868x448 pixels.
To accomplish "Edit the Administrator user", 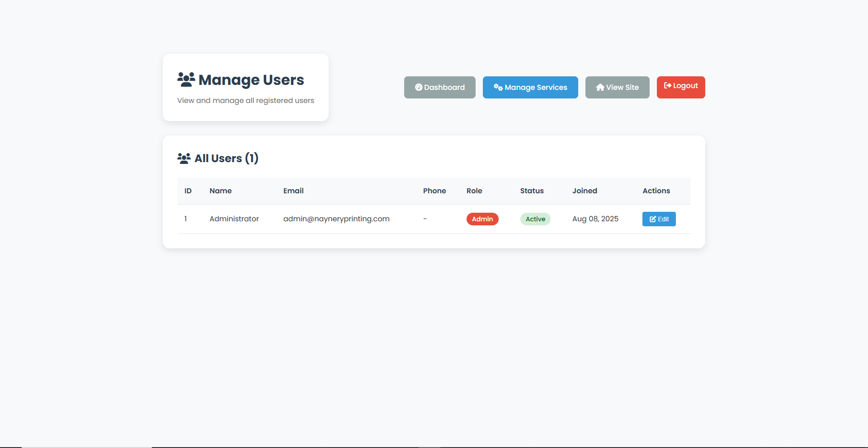I will (659, 219).
